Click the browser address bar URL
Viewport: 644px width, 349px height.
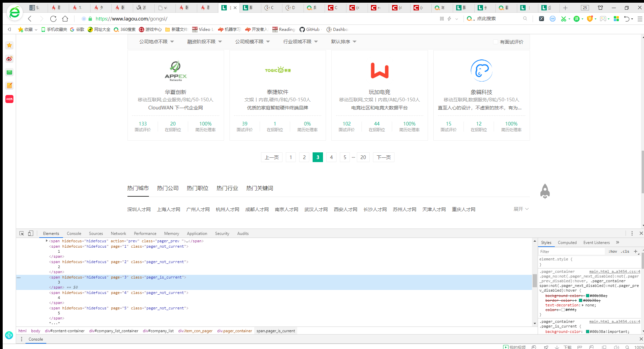coord(131,19)
